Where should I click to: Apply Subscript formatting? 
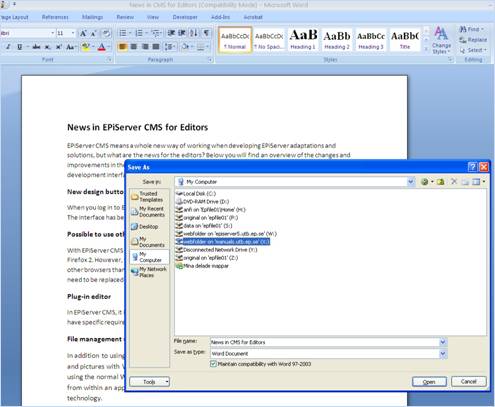[48, 47]
